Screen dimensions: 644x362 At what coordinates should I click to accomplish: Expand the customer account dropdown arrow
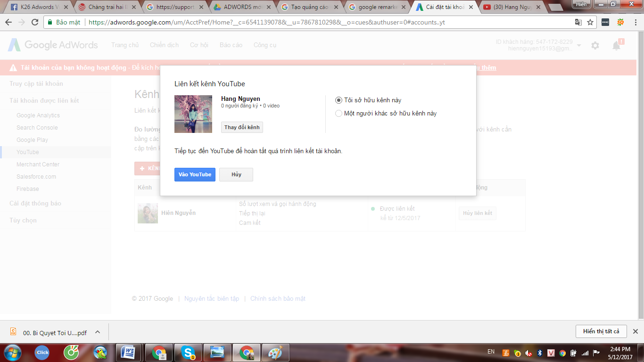point(579,45)
